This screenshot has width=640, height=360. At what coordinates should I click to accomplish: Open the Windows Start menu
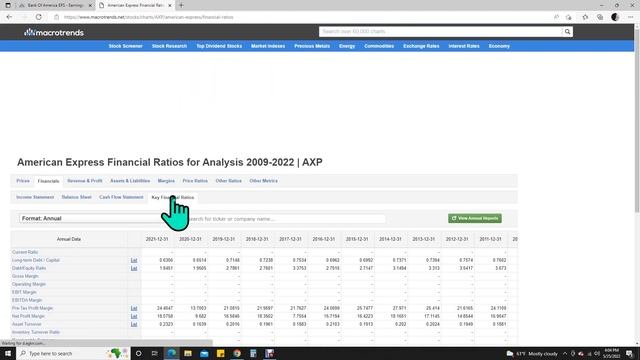point(8,353)
